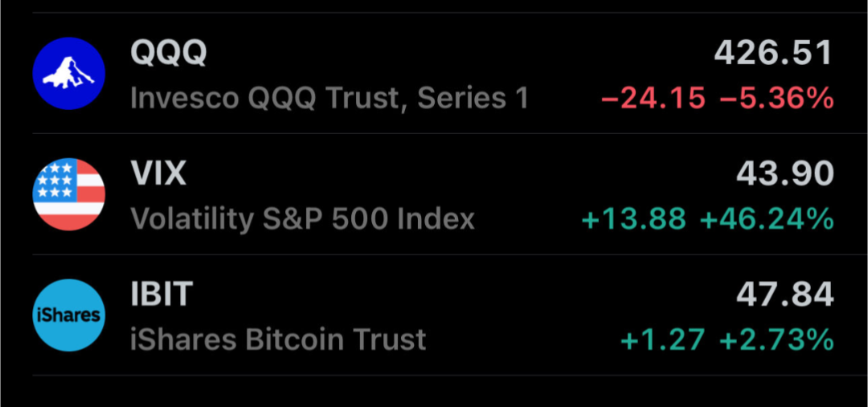Screen dimensions: 868x407
Task: Toggle the +46.24% percent change display
Action: coord(767,219)
